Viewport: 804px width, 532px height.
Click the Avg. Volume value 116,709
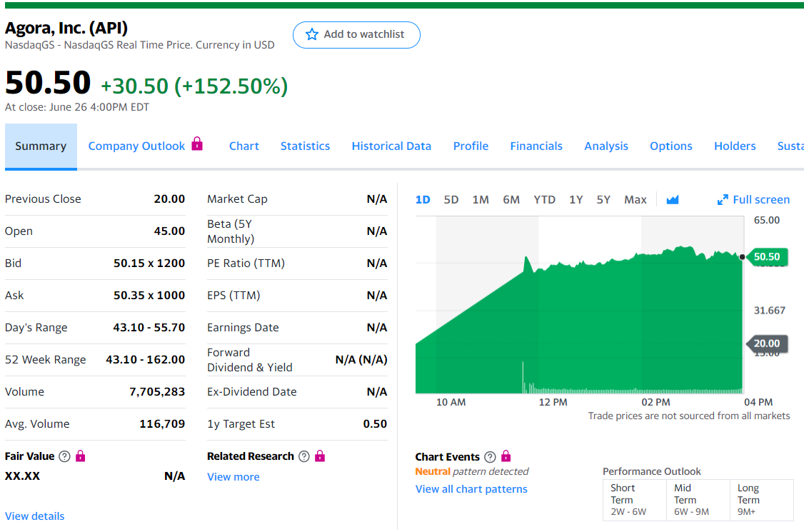click(162, 423)
